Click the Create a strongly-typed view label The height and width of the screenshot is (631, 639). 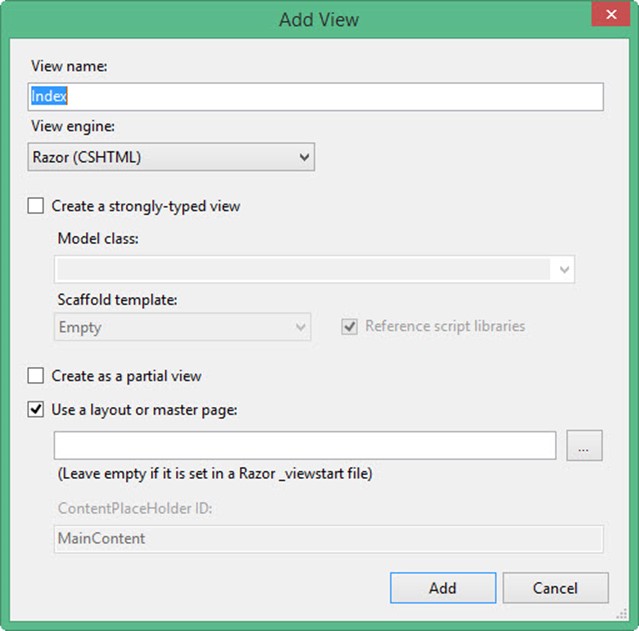click(145, 206)
